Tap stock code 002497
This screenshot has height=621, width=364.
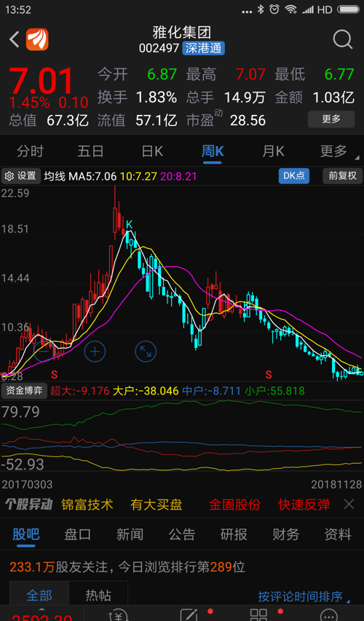click(159, 48)
